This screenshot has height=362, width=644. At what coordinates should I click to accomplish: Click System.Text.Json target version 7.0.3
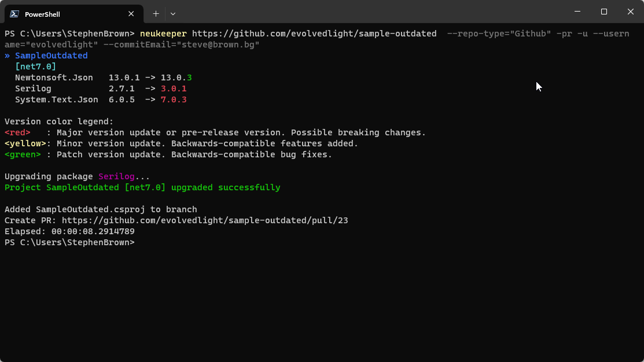(174, 99)
